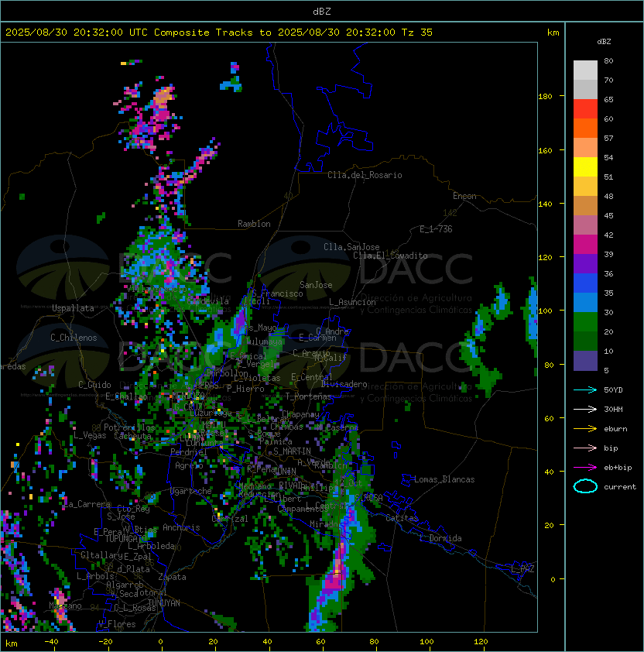644x652 pixels.
Task: Click the 'C_Guido' place label
Action: click(94, 385)
